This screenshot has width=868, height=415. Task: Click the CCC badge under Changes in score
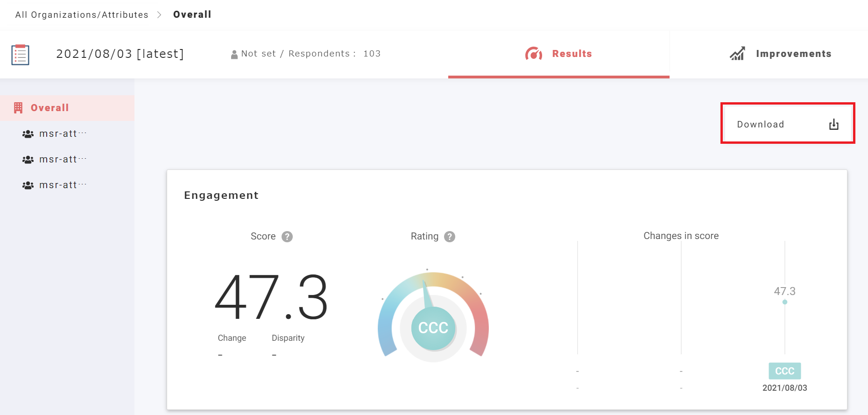coord(784,371)
